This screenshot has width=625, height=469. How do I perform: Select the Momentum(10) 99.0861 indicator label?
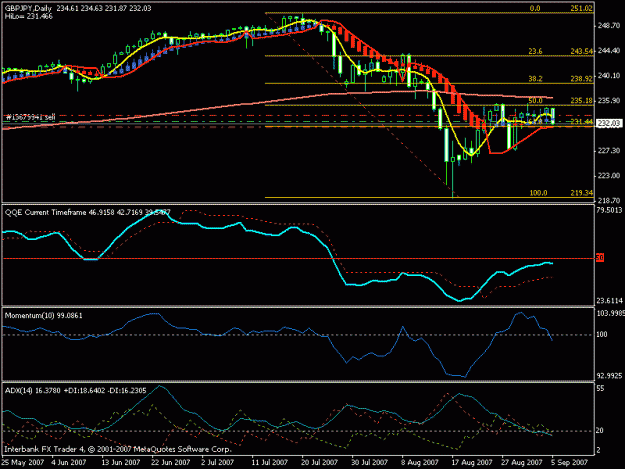(x=44, y=316)
